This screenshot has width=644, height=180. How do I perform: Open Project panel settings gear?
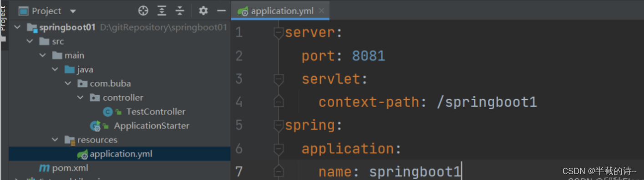coord(203,11)
